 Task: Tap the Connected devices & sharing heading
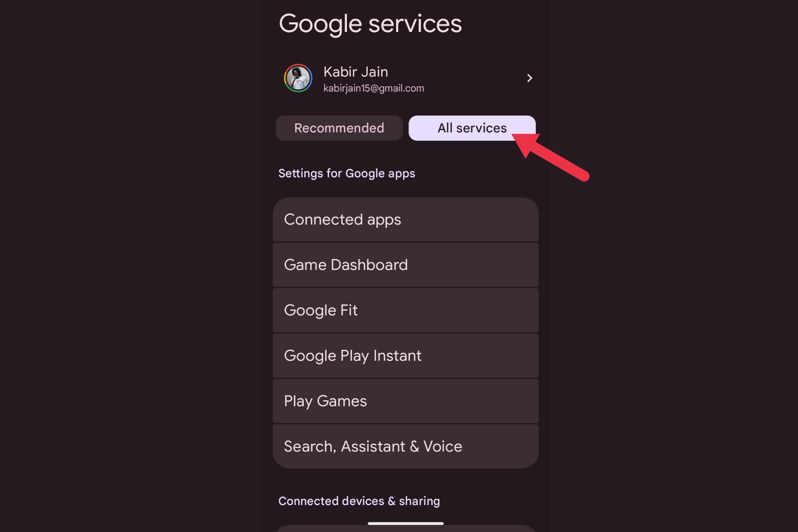tap(359, 501)
